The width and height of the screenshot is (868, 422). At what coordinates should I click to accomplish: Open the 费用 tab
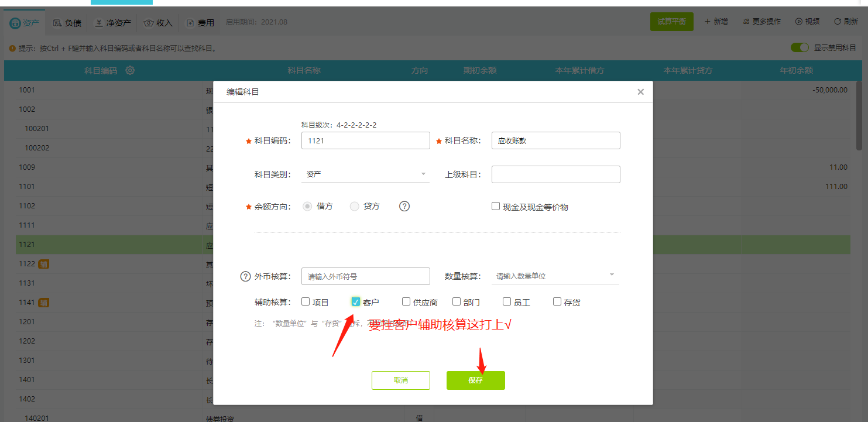click(x=200, y=23)
